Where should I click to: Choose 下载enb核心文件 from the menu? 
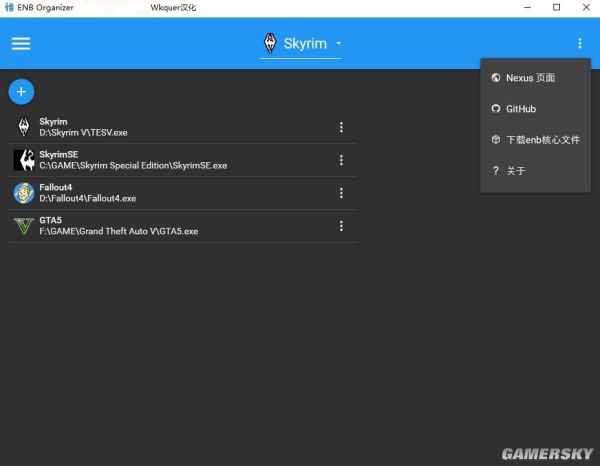(536, 140)
